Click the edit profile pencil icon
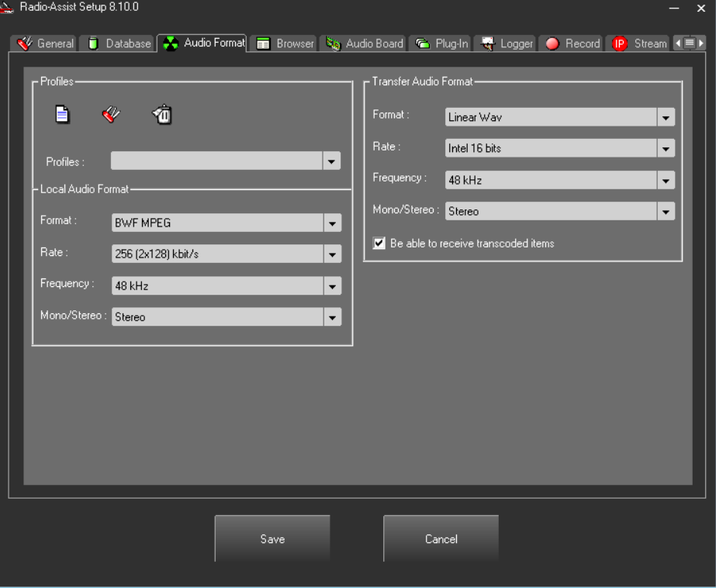 pyautogui.click(x=111, y=115)
